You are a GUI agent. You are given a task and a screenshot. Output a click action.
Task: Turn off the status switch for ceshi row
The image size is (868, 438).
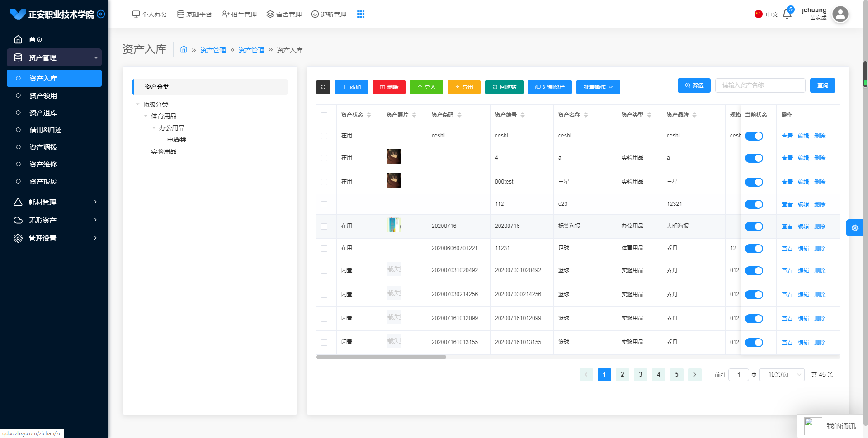tap(754, 136)
